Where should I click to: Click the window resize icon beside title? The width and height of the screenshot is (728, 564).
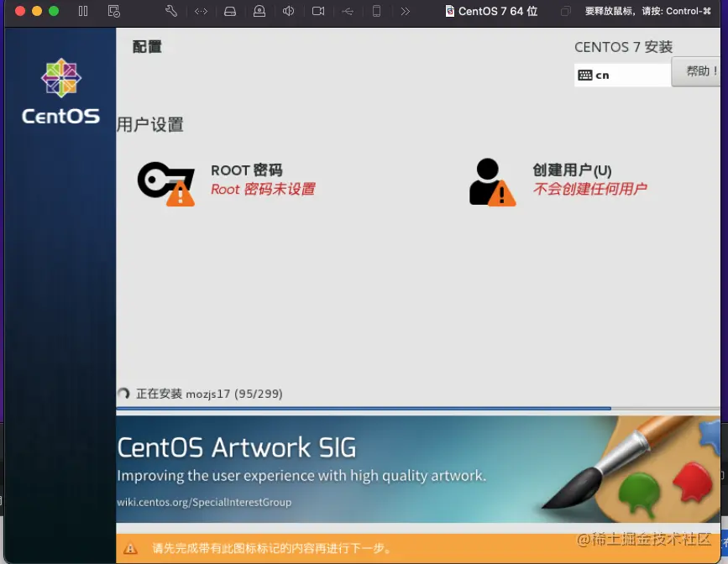click(565, 11)
